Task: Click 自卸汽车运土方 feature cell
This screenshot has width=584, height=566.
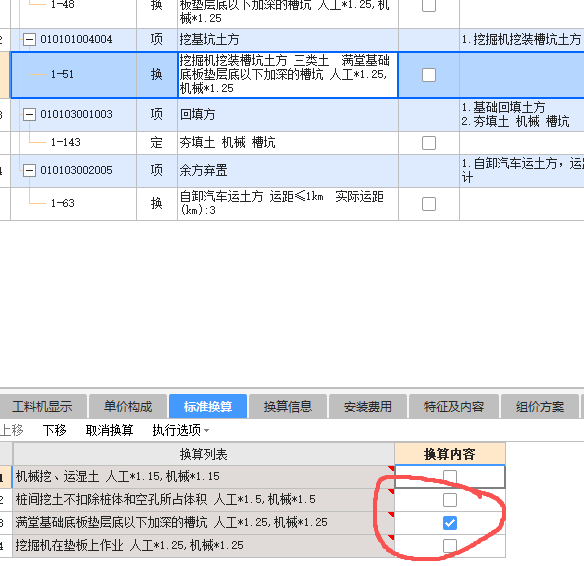Action: coord(522,171)
